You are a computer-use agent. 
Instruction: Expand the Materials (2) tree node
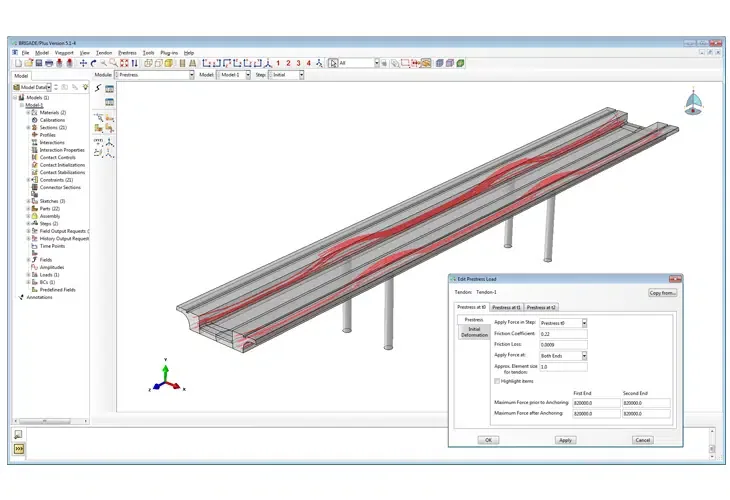click(28, 113)
